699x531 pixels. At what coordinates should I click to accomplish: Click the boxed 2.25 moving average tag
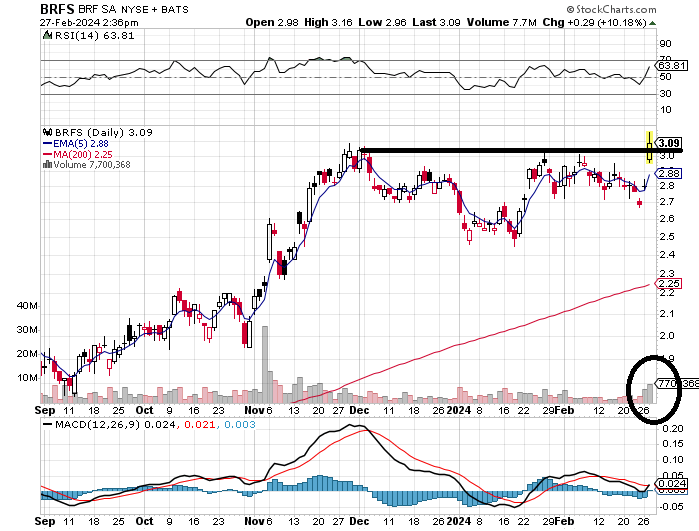669,283
